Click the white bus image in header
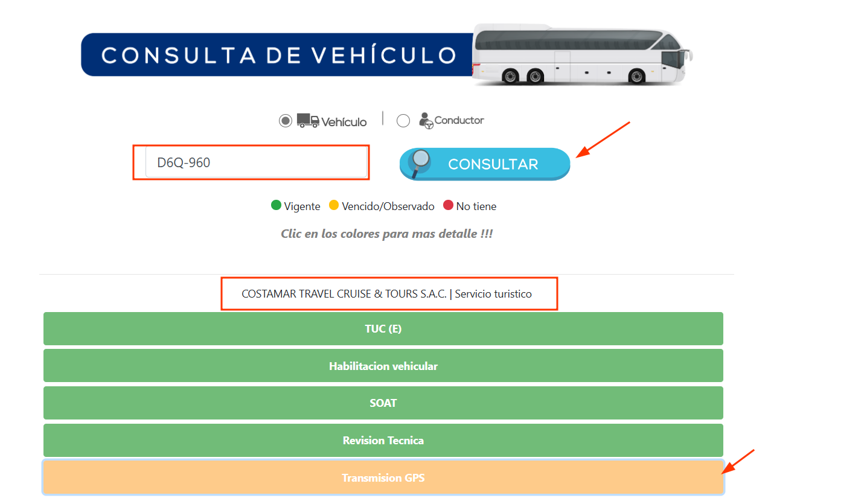The width and height of the screenshot is (841, 504). pyautogui.click(x=581, y=54)
